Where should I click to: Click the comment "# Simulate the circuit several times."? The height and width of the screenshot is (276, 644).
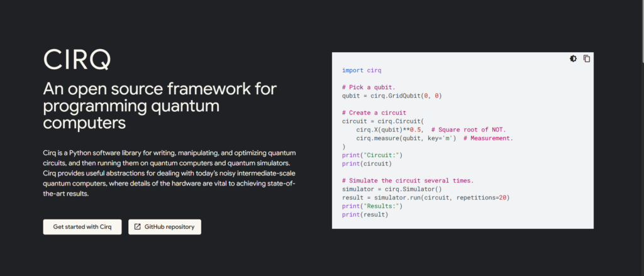(408, 180)
